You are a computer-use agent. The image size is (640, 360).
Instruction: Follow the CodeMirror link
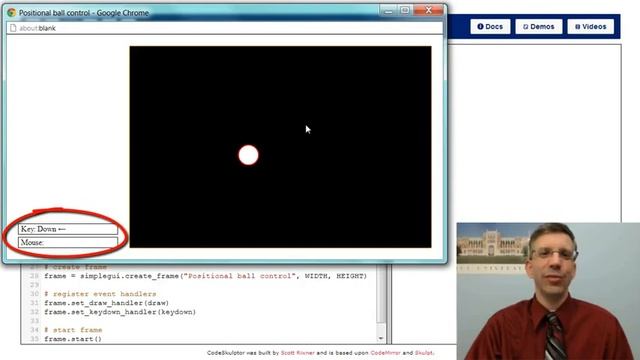click(385, 353)
